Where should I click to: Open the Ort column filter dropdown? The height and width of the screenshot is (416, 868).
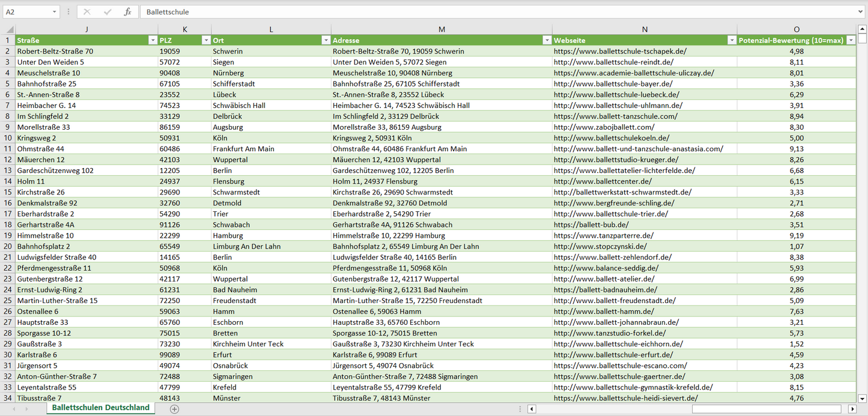coord(326,40)
